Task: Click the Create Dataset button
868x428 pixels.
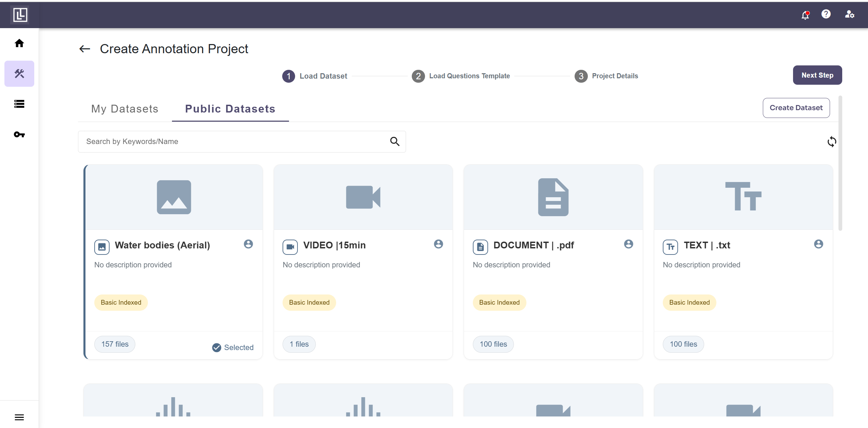Action: pyautogui.click(x=796, y=108)
